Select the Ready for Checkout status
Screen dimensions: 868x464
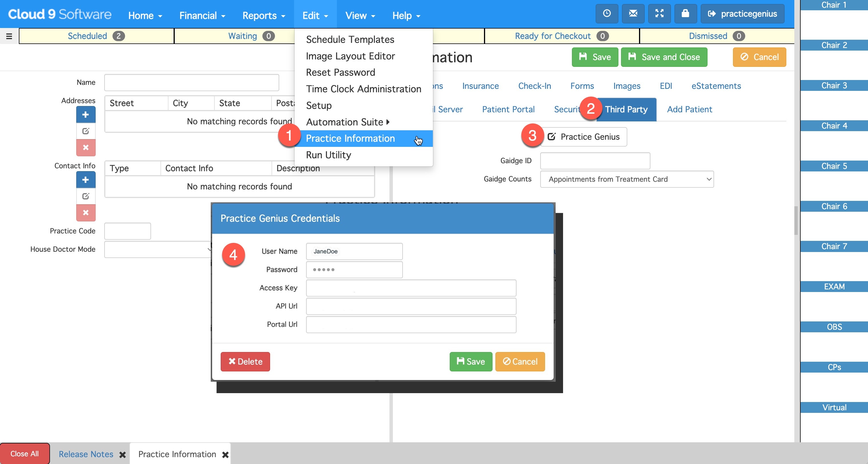coord(562,36)
